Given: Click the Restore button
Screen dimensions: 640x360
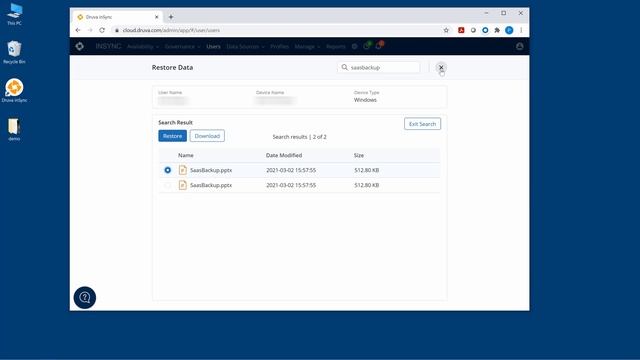Looking at the screenshot, I should (x=173, y=136).
